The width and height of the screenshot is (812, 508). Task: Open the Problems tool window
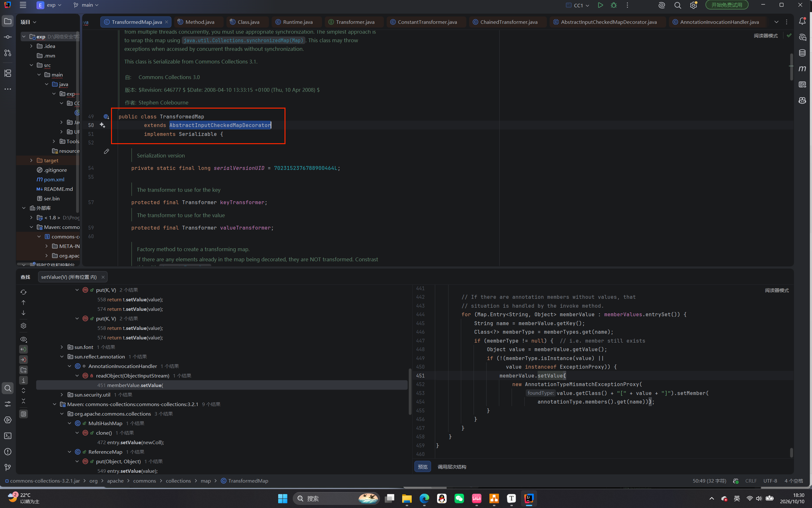pos(8,451)
